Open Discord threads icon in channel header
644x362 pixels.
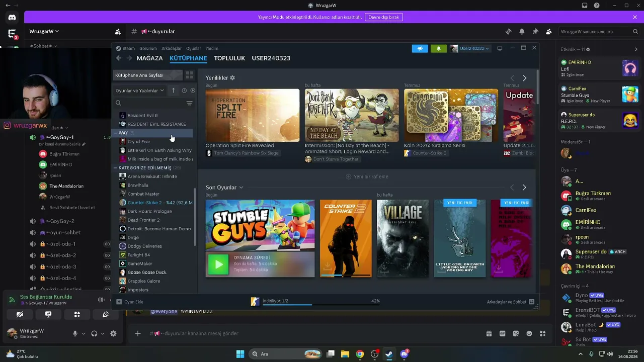pos(508,31)
